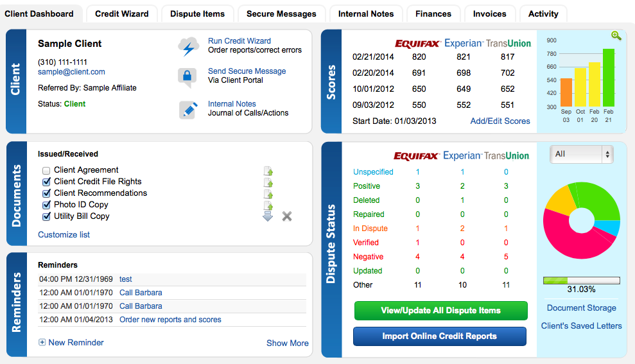Click the magnifier icon above the scores chart
Viewport: 635px width, 364px height.
[616, 36]
